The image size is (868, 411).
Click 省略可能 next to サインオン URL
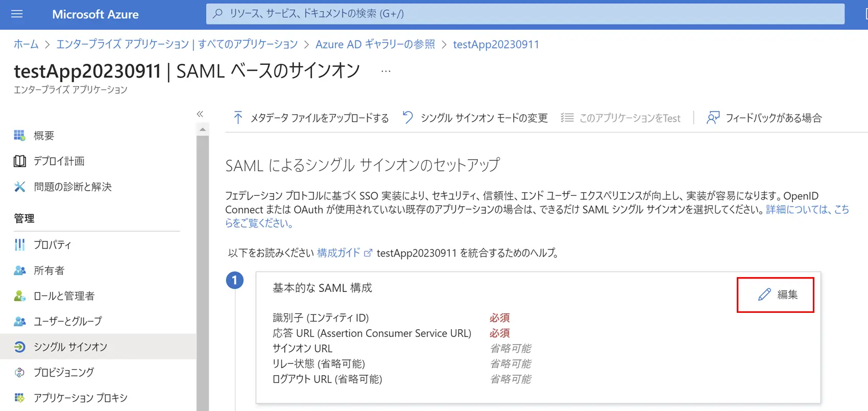tap(510, 349)
